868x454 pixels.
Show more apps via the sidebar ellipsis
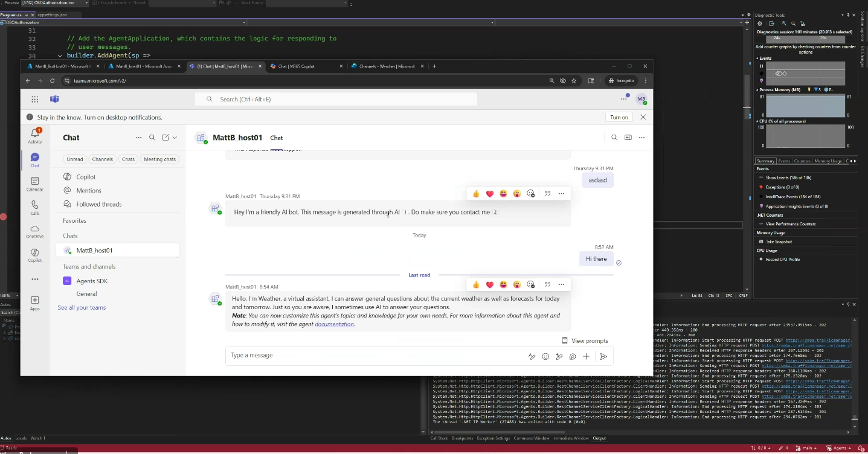pos(35,280)
